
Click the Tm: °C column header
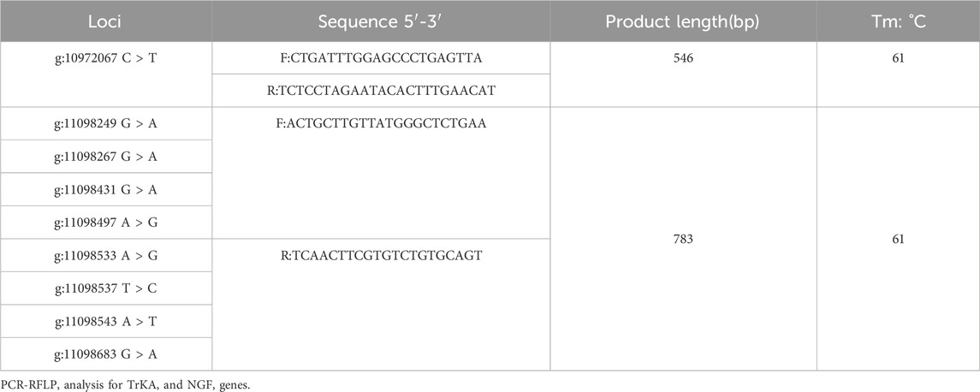click(898, 21)
